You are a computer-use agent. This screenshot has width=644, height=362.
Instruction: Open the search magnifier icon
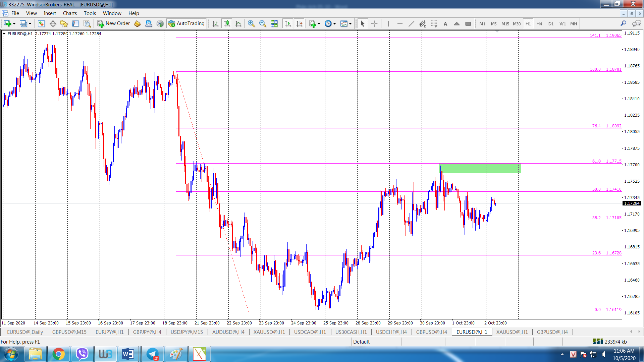(623, 23)
